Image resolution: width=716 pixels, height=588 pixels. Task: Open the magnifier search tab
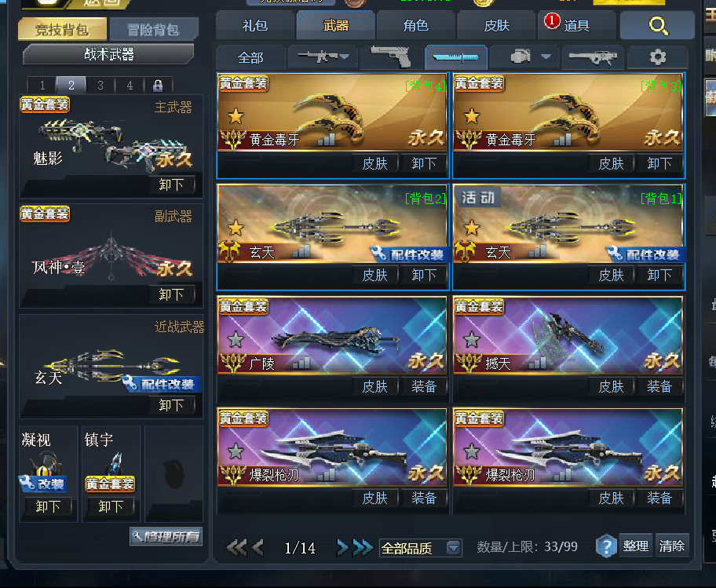click(x=657, y=26)
